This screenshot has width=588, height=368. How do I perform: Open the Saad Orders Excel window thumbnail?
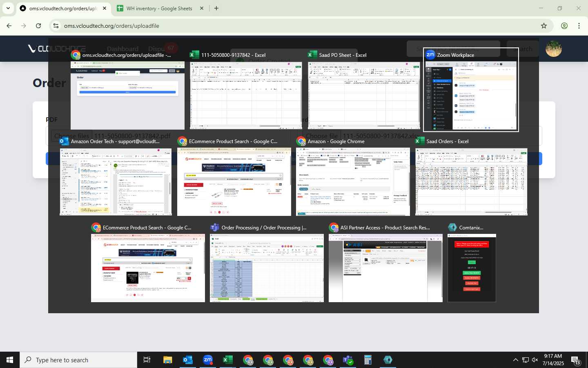(472, 182)
